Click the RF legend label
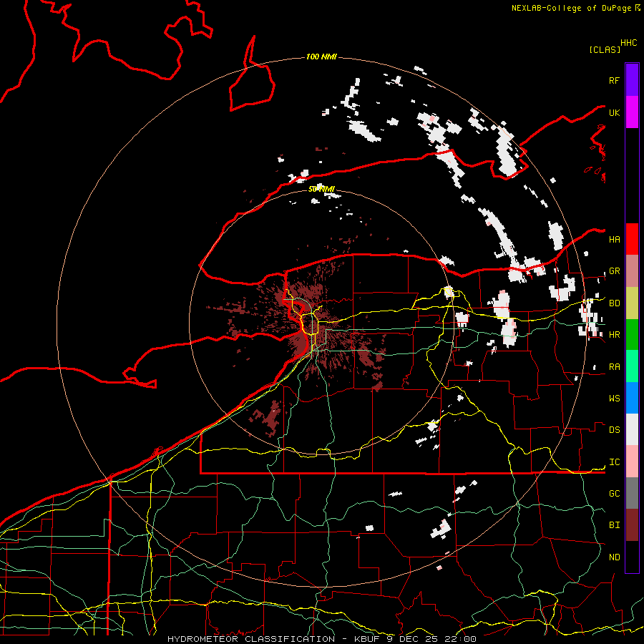This screenshot has width=644, height=644. pos(614,80)
